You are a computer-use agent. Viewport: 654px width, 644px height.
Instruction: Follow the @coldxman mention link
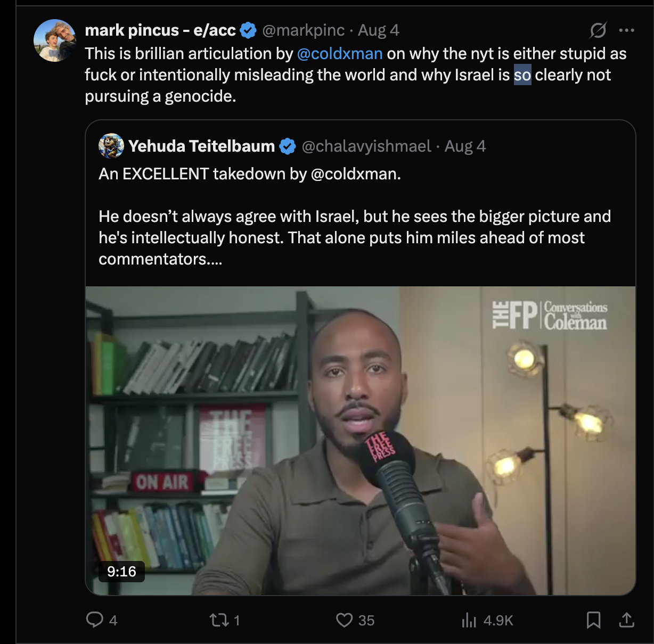[340, 53]
